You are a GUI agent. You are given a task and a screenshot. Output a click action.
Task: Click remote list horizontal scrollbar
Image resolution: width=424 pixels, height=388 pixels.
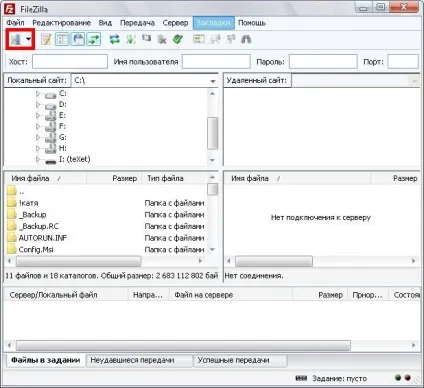pyautogui.click(x=274, y=261)
